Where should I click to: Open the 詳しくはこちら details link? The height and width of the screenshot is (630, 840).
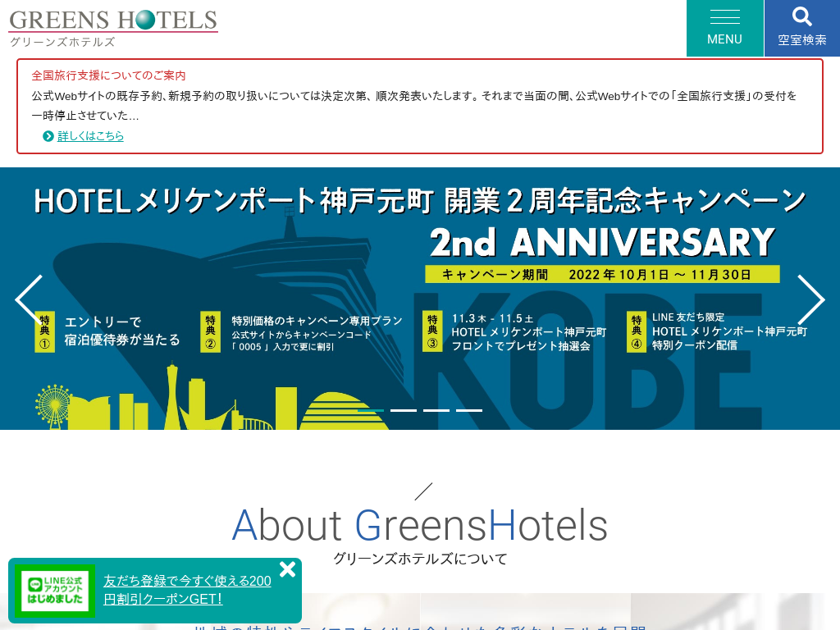click(90, 136)
